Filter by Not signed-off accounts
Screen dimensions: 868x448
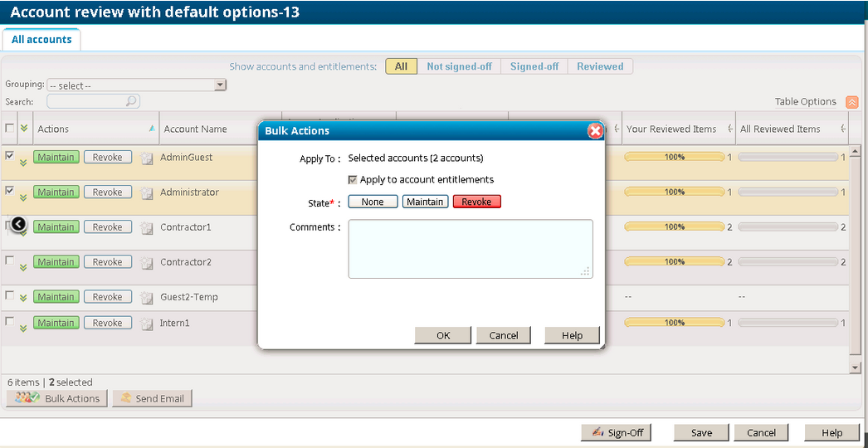[459, 66]
